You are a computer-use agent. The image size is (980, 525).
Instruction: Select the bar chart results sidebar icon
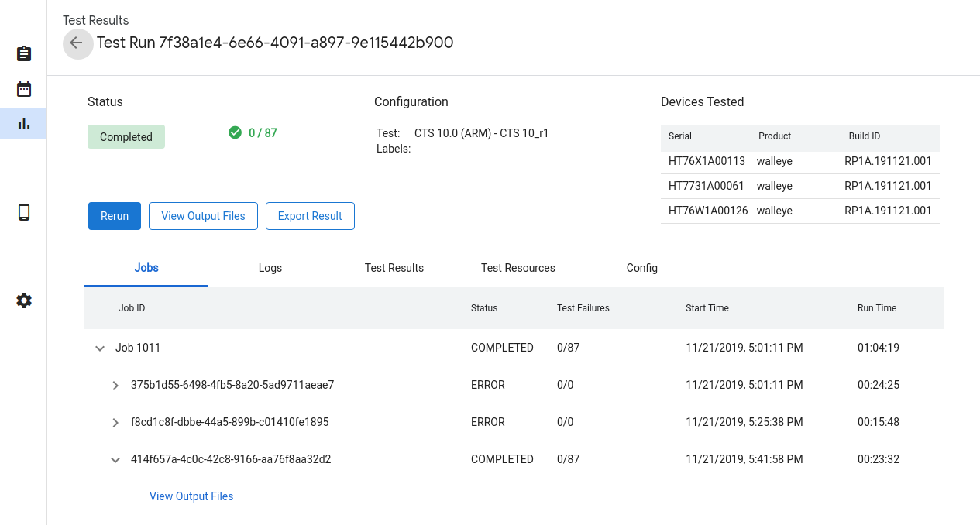[24, 124]
